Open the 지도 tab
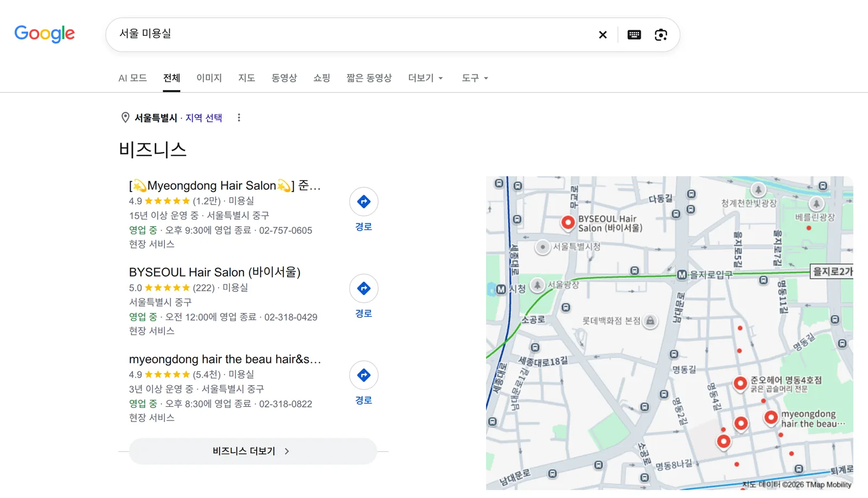 coord(247,78)
